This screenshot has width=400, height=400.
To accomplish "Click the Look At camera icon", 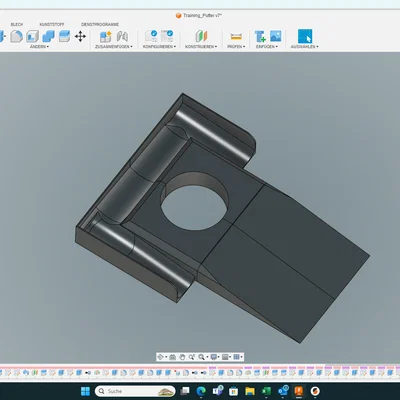I will click(172, 357).
